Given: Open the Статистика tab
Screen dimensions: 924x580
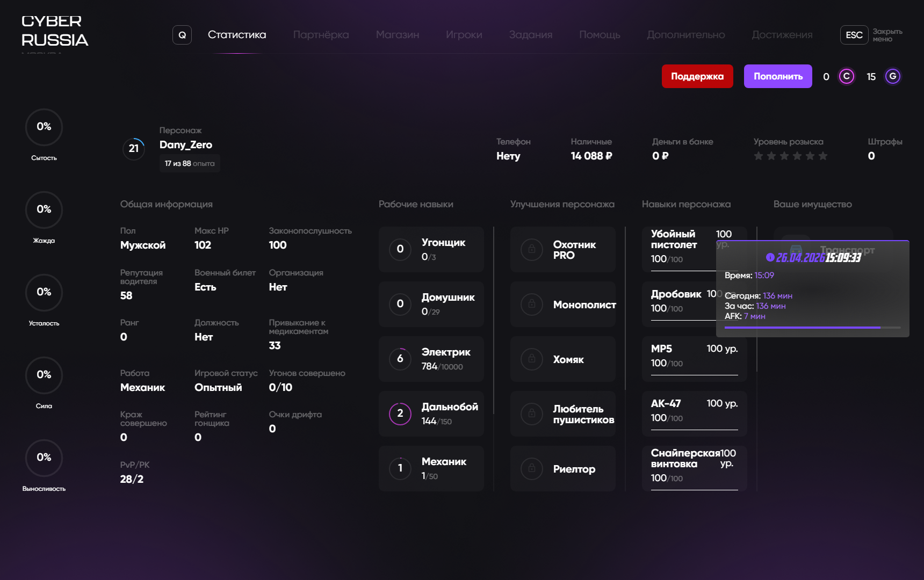Looking at the screenshot, I should pyautogui.click(x=237, y=35).
